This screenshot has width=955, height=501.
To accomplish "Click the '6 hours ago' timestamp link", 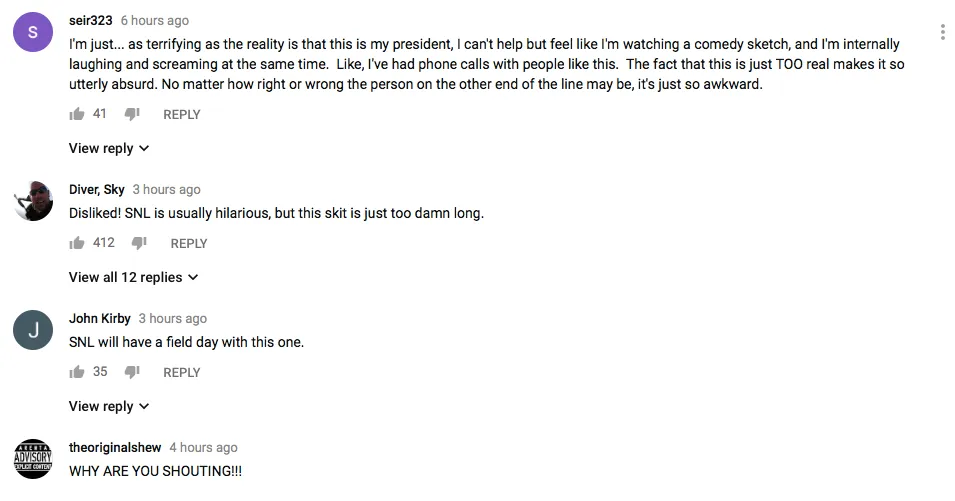I will pyautogui.click(x=154, y=20).
